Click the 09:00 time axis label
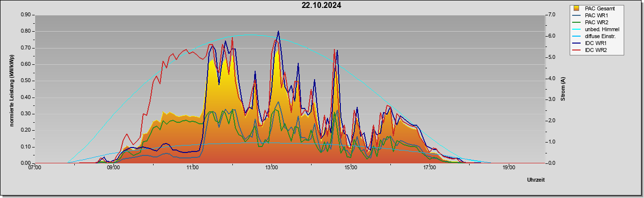Screen dimensions: 644x198 pyautogui.click(x=113, y=167)
